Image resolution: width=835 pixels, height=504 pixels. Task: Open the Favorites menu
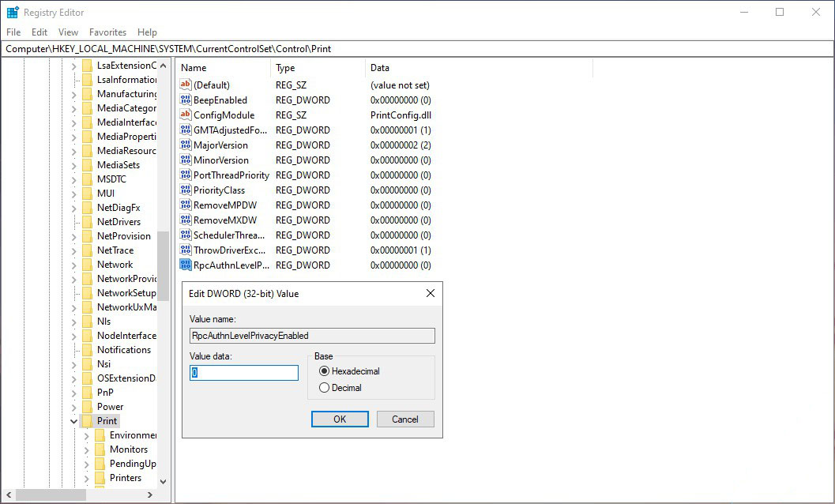click(107, 32)
